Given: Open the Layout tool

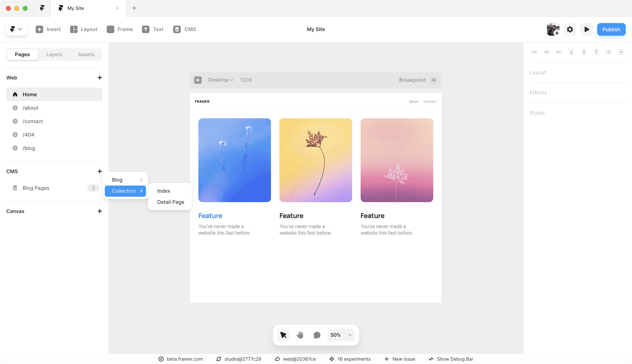Looking at the screenshot, I should click(83, 29).
